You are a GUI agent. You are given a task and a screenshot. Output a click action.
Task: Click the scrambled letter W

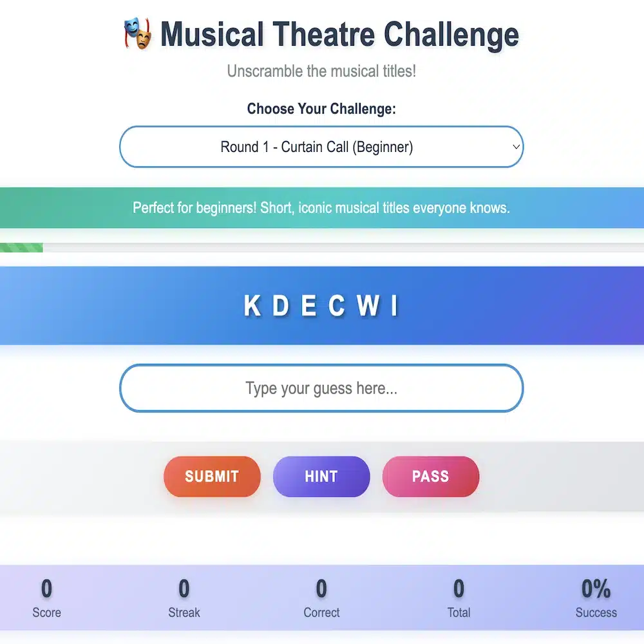click(368, 307)
